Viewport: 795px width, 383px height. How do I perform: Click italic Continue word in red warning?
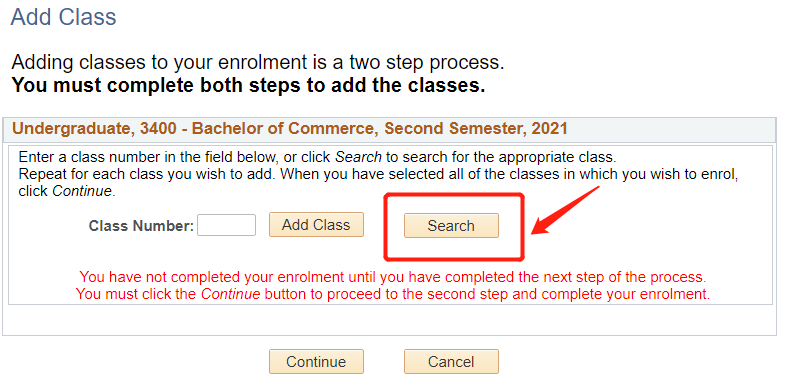point(231,294)
